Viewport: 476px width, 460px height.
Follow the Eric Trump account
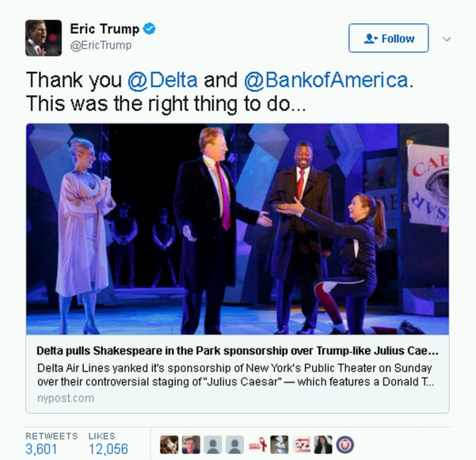click(388, 38)
